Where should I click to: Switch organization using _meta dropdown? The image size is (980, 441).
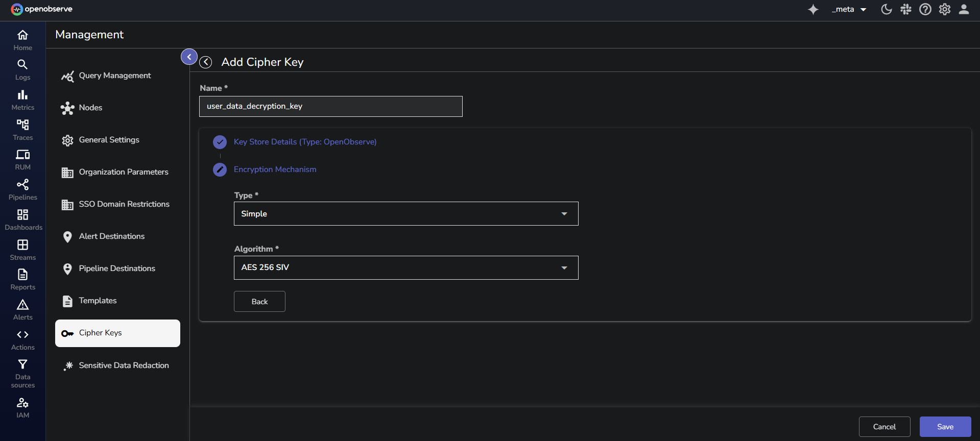click(x=849, y=9)
